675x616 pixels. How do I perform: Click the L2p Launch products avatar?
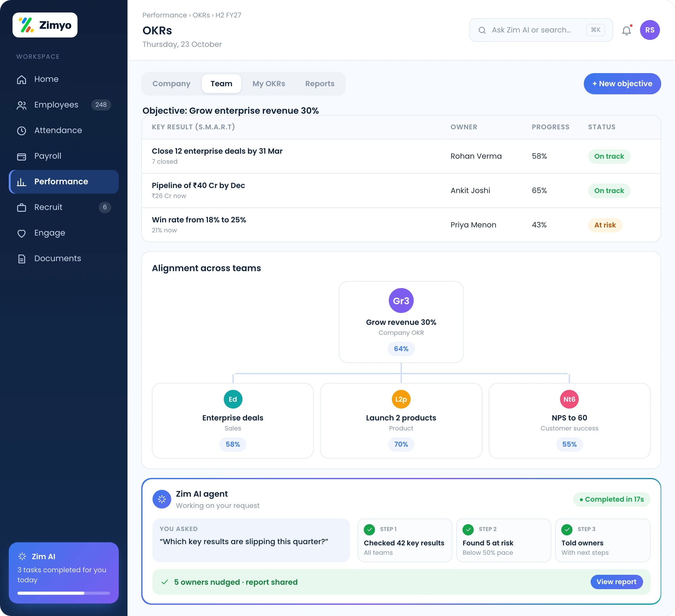pos(401,399)
